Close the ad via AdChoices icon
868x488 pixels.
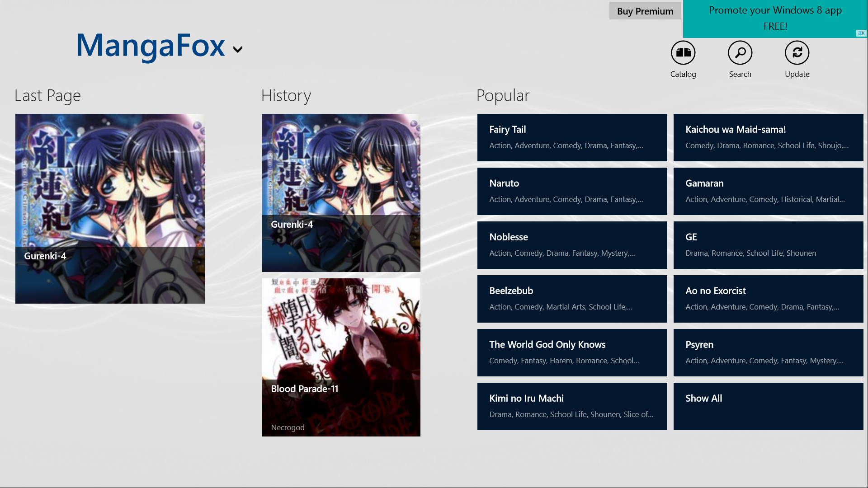coord(861,33)
